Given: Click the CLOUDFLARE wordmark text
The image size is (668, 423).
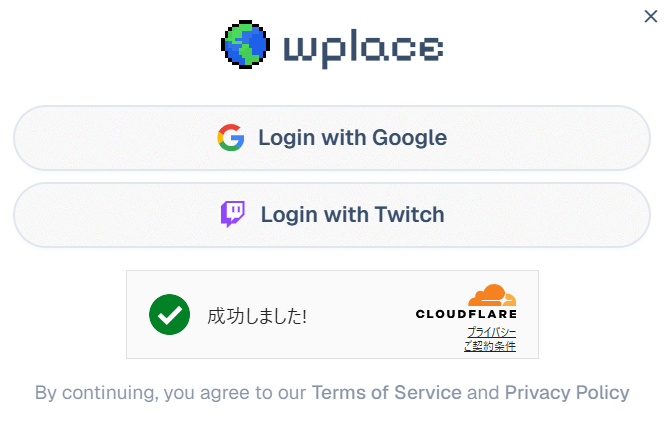Looking at the screenshot, I should pos(466,314).
